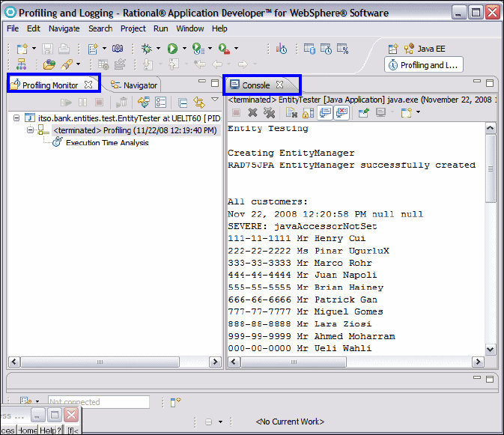The height and width of the screenshot is (435, 504).
Task: Click the Profile launch icon
Action: point(198,49)
